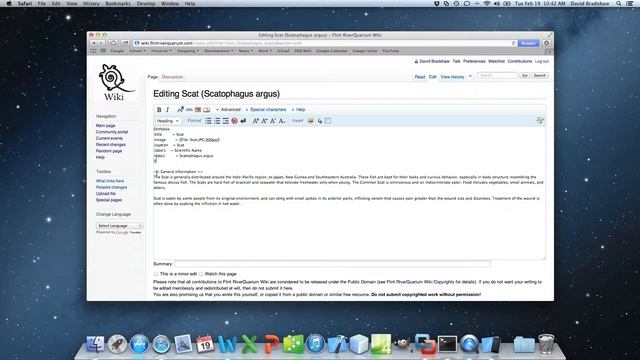
Task: Apply indentation formatting
Action: [226, 121]
